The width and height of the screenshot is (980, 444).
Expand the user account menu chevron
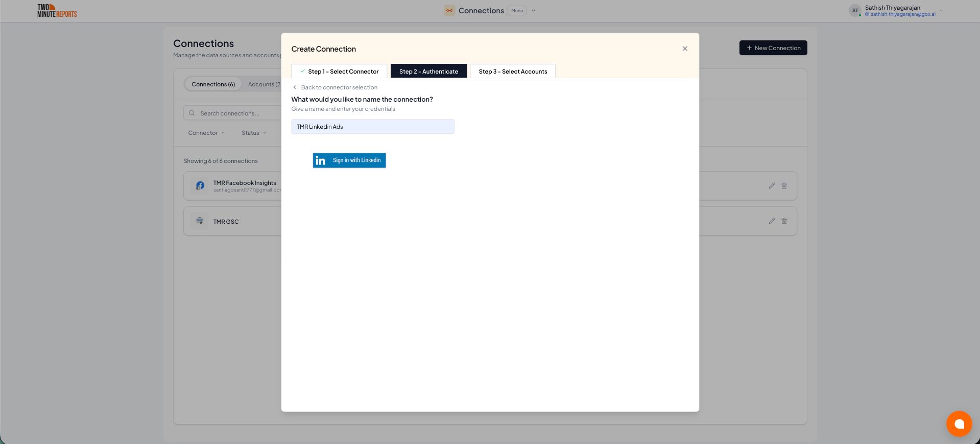[x=941, y=11]
